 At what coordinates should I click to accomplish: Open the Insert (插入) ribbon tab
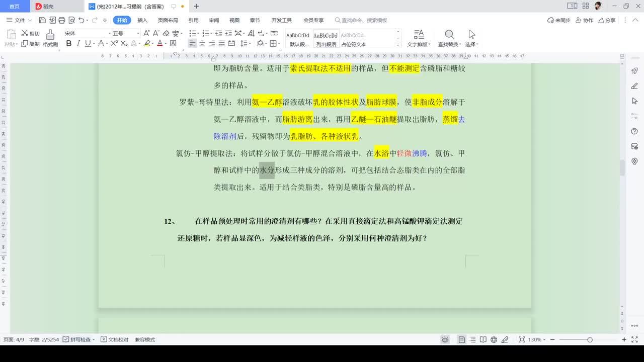tap(142, 21)
